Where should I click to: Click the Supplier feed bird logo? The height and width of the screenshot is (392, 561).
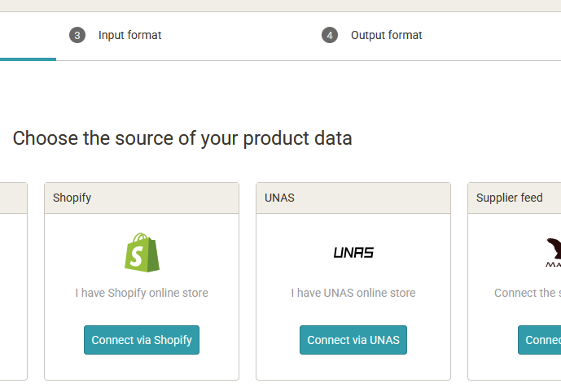pyautogui.click(x=554, y=252)
